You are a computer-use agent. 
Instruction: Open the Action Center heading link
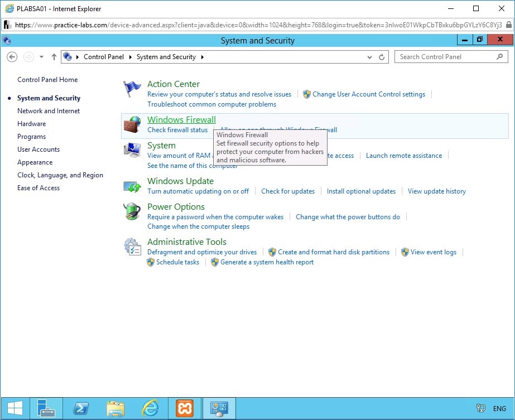[x=174, y=84]
